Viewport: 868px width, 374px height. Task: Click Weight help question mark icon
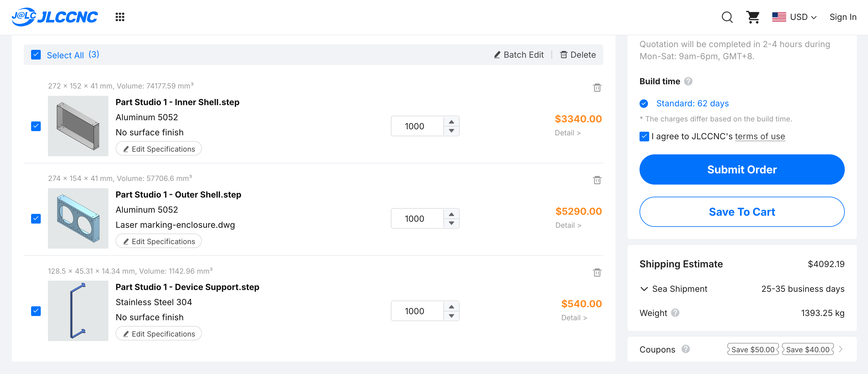coord(675,313)
